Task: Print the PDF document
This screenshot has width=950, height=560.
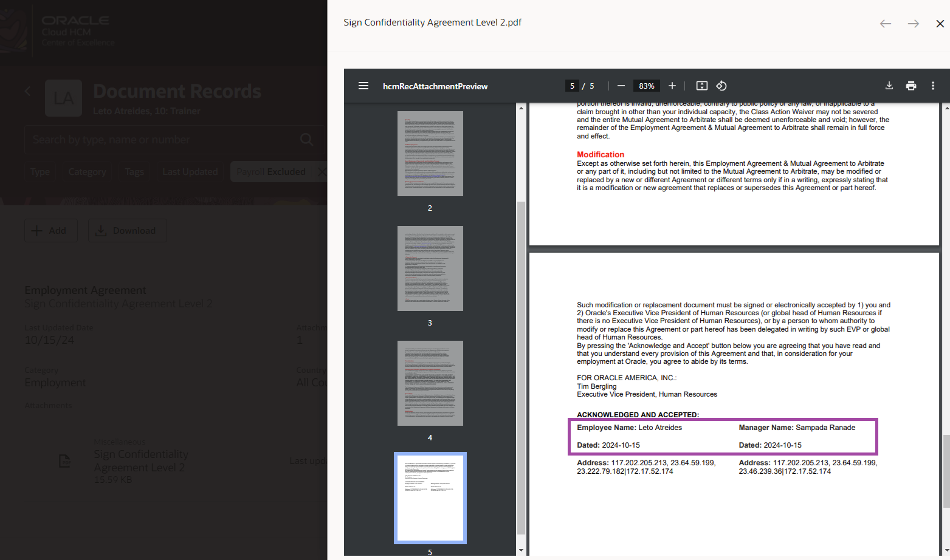Action: click(x=911, y=86)
